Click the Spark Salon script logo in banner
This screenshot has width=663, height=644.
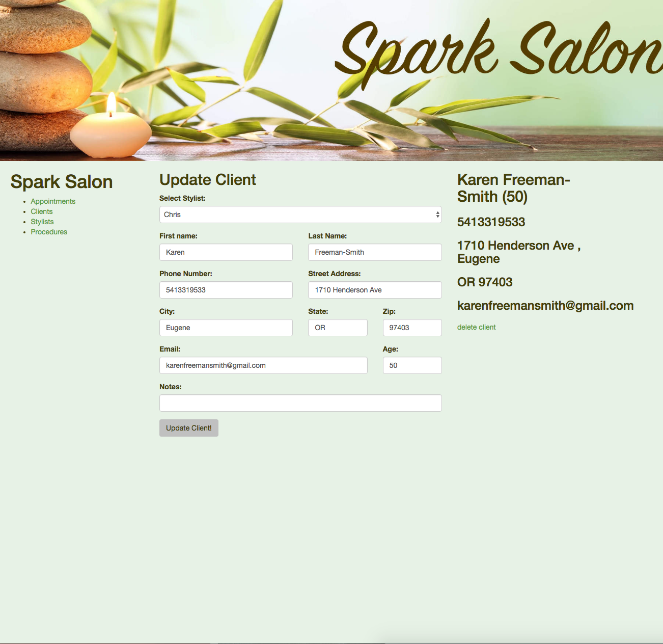click(499, 51)
